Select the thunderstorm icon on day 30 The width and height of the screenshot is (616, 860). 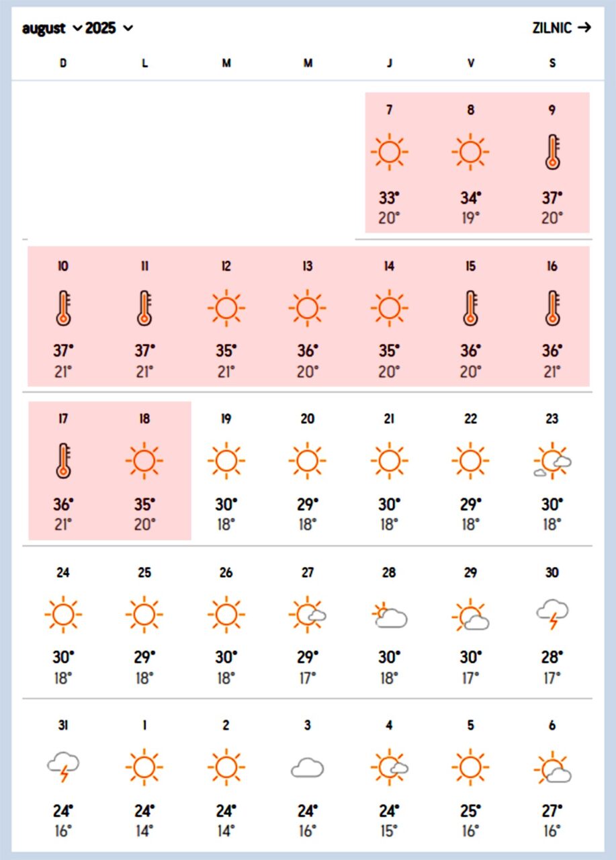[552, 614]
